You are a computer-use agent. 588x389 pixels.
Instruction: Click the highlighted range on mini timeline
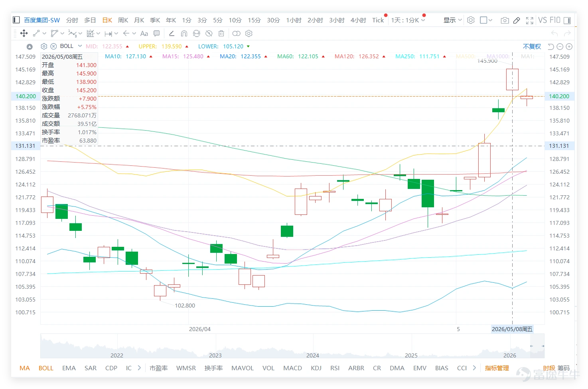pyautogui.click(x=537, y=346)
